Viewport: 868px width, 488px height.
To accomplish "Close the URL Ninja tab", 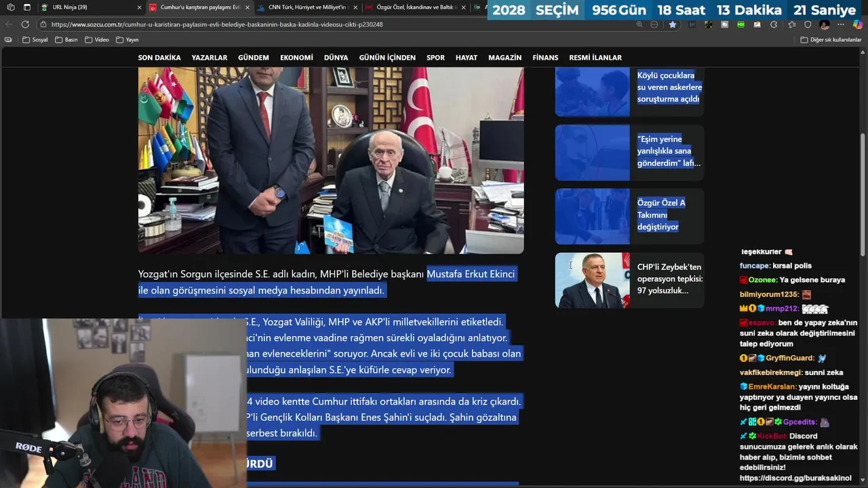I will (139, 7).
